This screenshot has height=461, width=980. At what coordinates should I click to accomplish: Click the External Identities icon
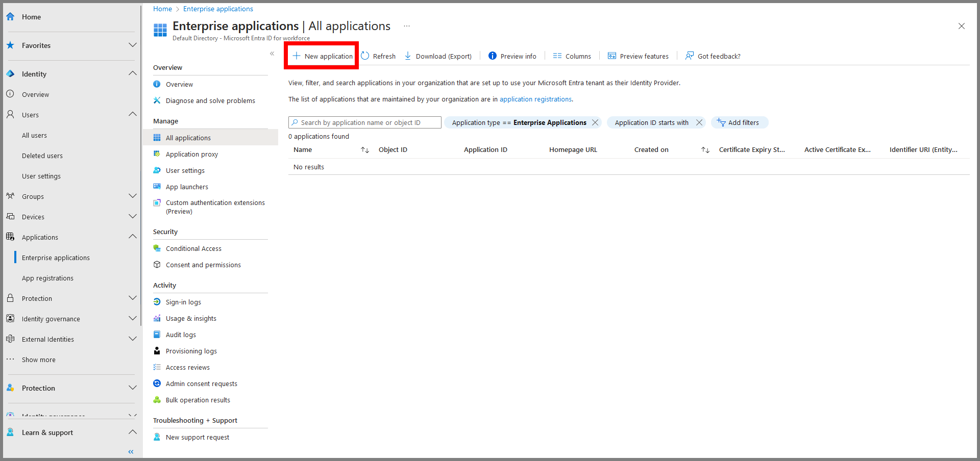10,339
